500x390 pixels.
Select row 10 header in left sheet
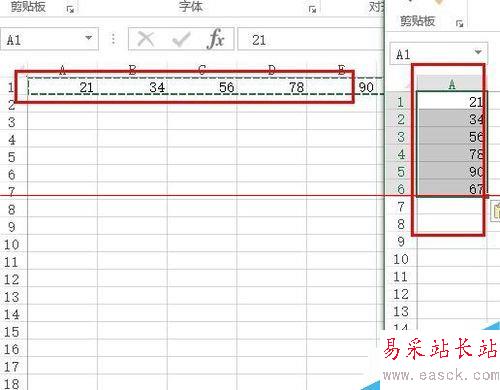coord(13,244)
